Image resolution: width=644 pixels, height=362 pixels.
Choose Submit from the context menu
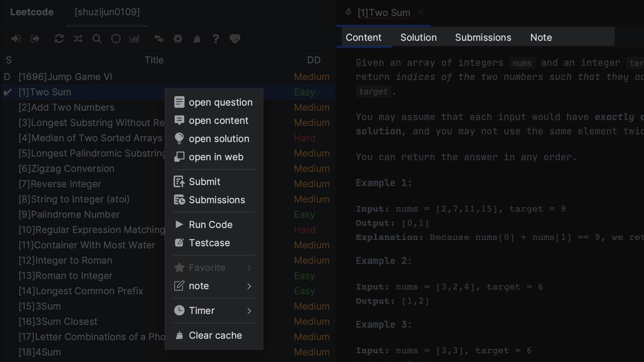tap(204, 182)
